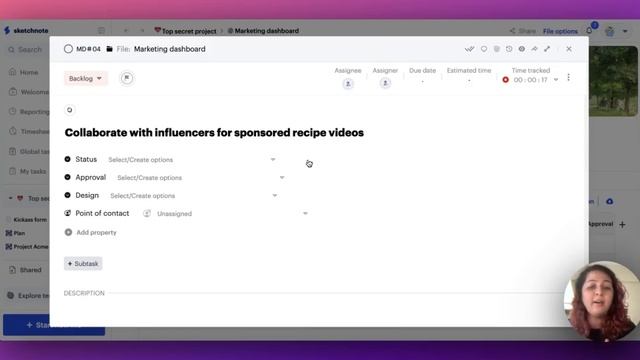The image size is (640, 360).
Task: Open the Kickass form file in the sidebar
Action: click(27, 220)
